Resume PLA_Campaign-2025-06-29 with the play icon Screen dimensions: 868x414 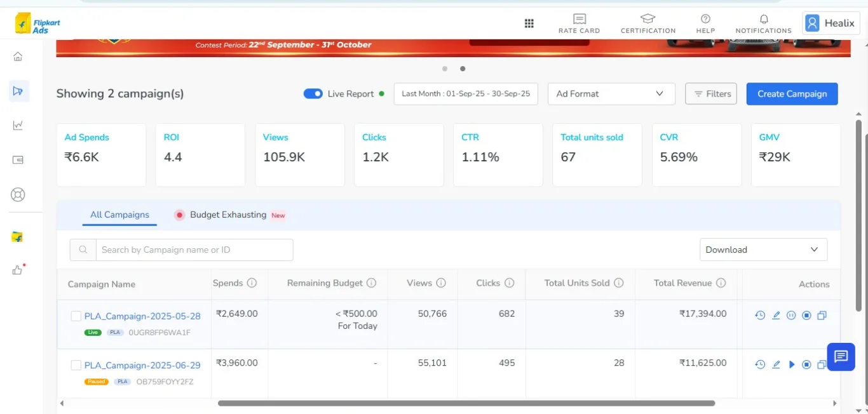[x=792, y=364]
